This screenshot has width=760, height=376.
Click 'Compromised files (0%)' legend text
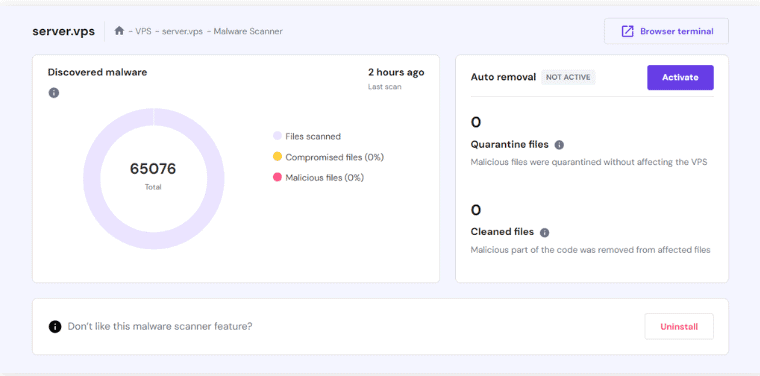coord(334,157)
